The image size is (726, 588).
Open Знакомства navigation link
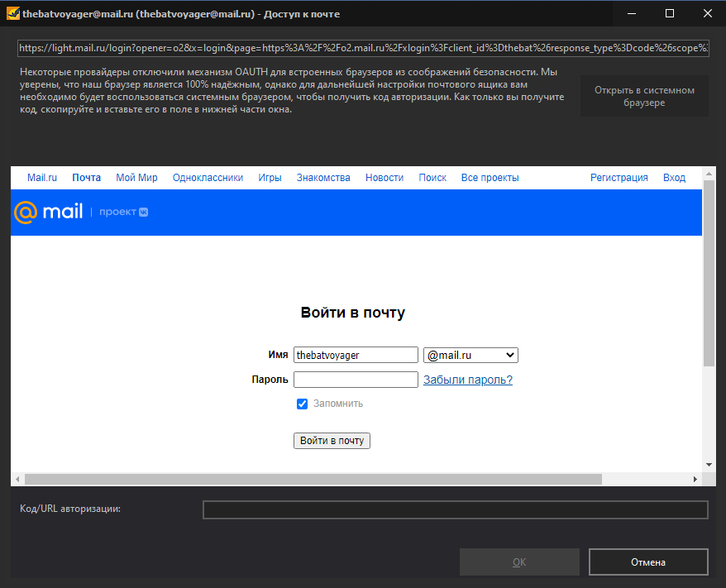pos(323,178)
